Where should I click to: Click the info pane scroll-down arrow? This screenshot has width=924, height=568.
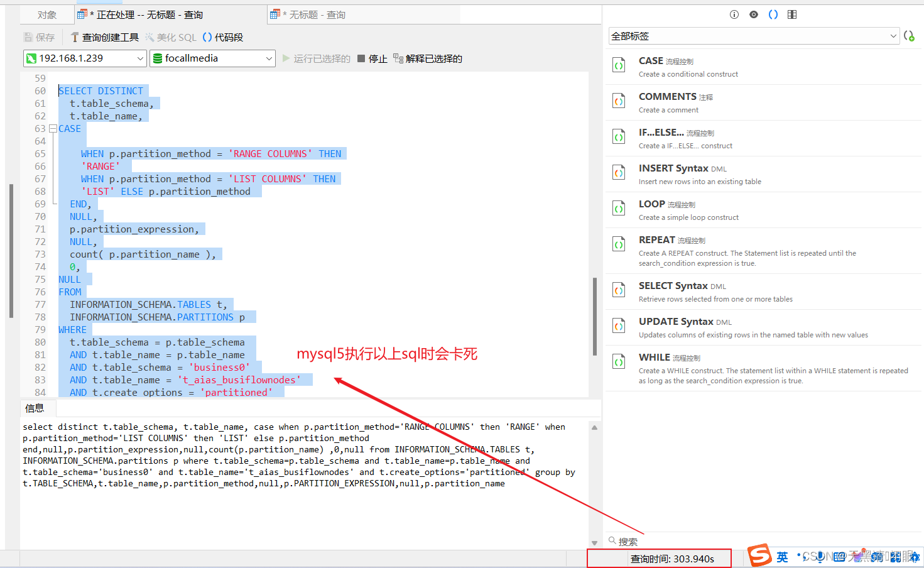pos(594,543)
